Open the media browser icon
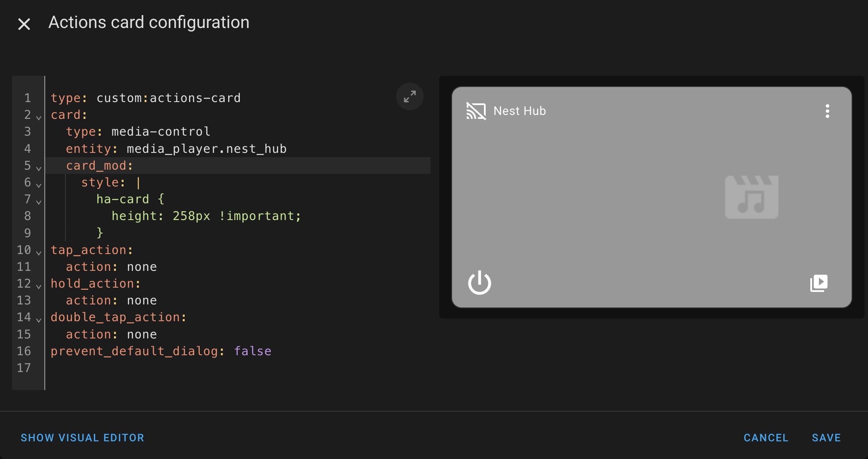 point(818,283)
